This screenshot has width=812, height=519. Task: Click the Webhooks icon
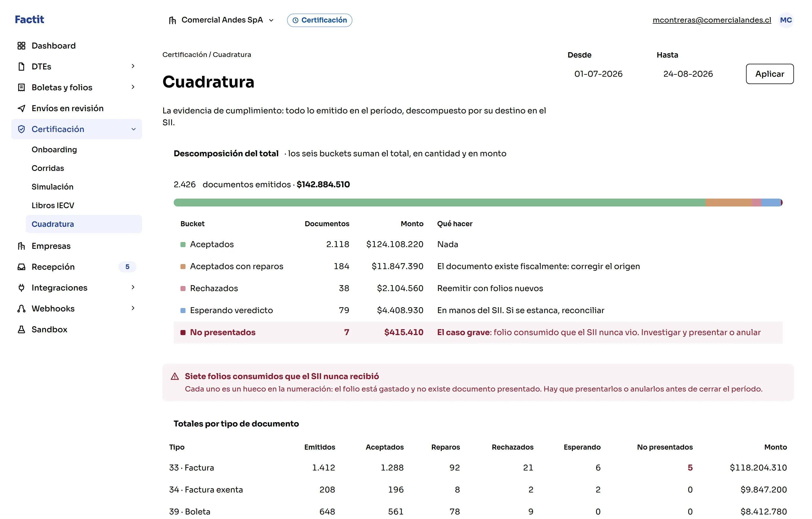(21, 309)
